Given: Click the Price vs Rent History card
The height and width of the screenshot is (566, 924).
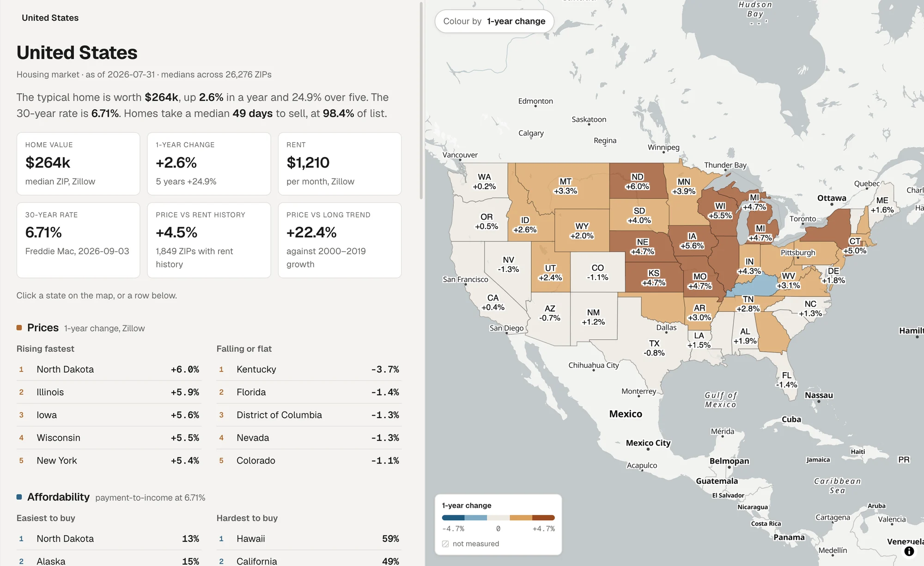Looking at the screenshot, I should coord(209,240).
